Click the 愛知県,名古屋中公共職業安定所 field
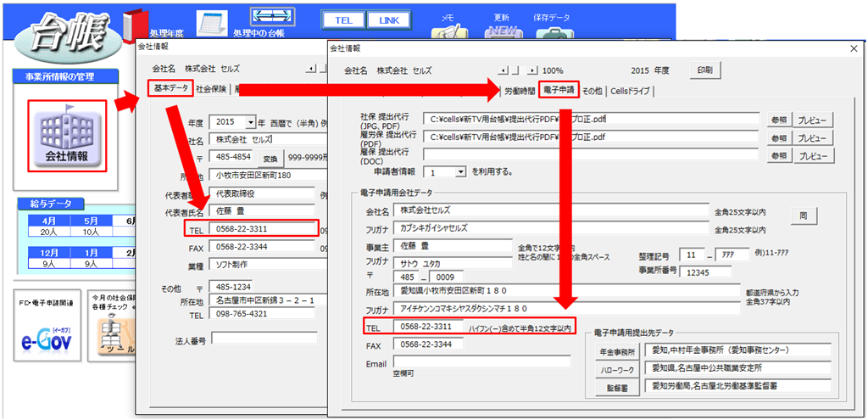This screenshot has height=420, width=868. click(x=738, y=368)
